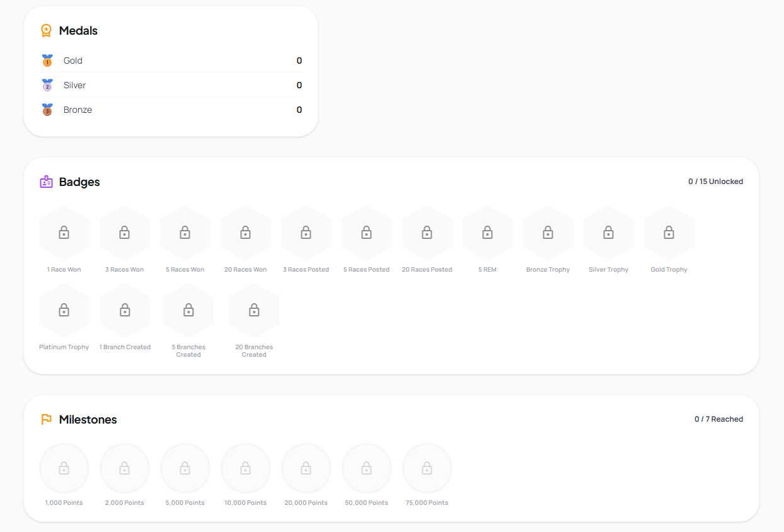Image resolution: width=784 pixels, height=532 pixels.
Task: Open the locked 1,000 Points milestone
Action: click(x=64, y=468)
